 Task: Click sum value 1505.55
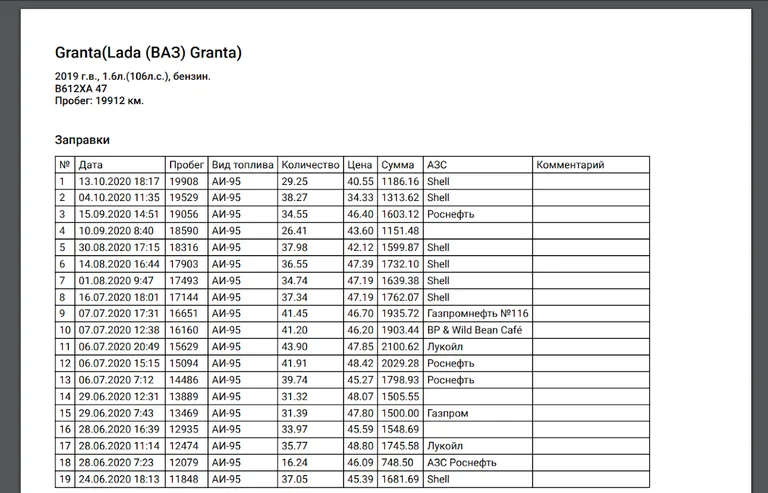400,397
